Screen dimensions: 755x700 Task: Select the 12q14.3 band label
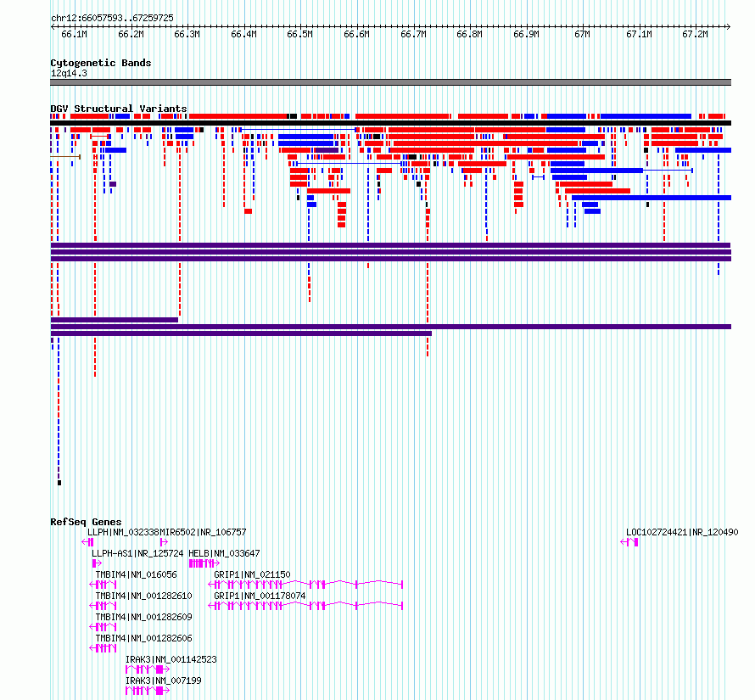(x=69, y=73)
